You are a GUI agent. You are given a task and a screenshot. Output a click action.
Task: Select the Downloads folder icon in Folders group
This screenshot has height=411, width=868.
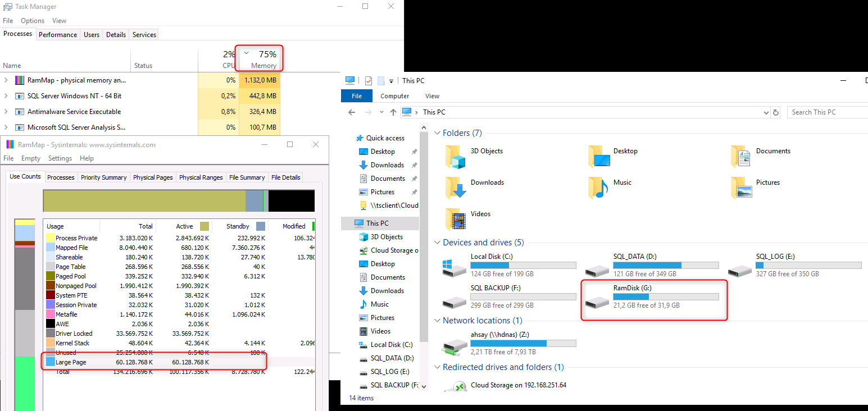[456, 188]
